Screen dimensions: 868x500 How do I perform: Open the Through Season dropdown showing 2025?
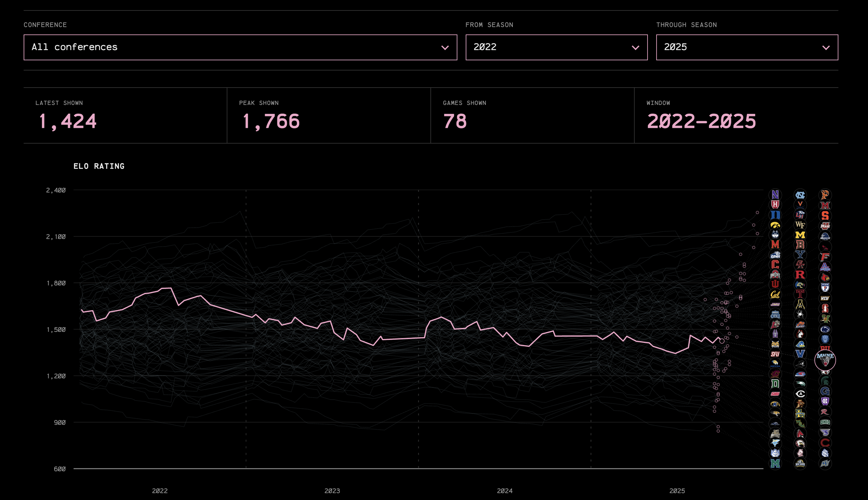click(747, 47)
